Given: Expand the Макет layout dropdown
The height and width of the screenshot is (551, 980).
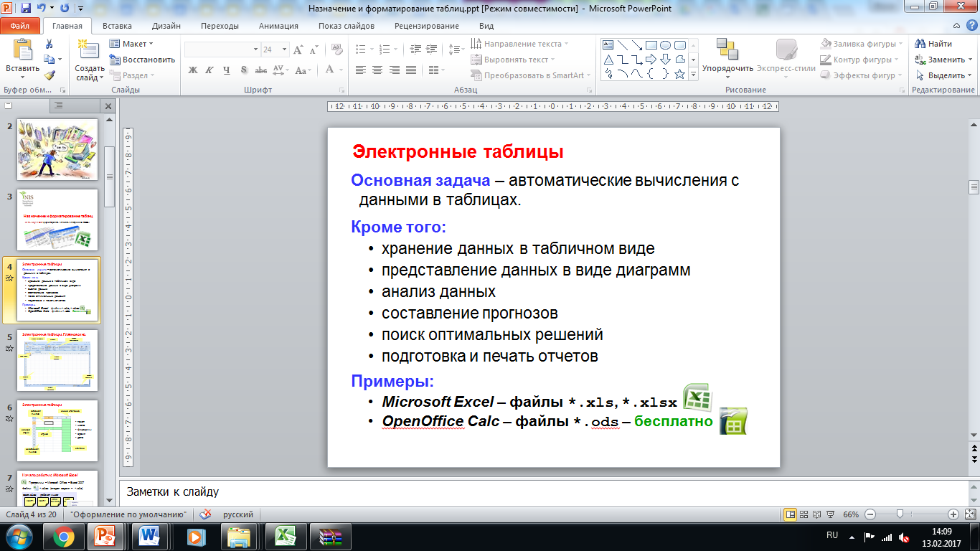Looking at the screenshot, I should tap(133, 44).
